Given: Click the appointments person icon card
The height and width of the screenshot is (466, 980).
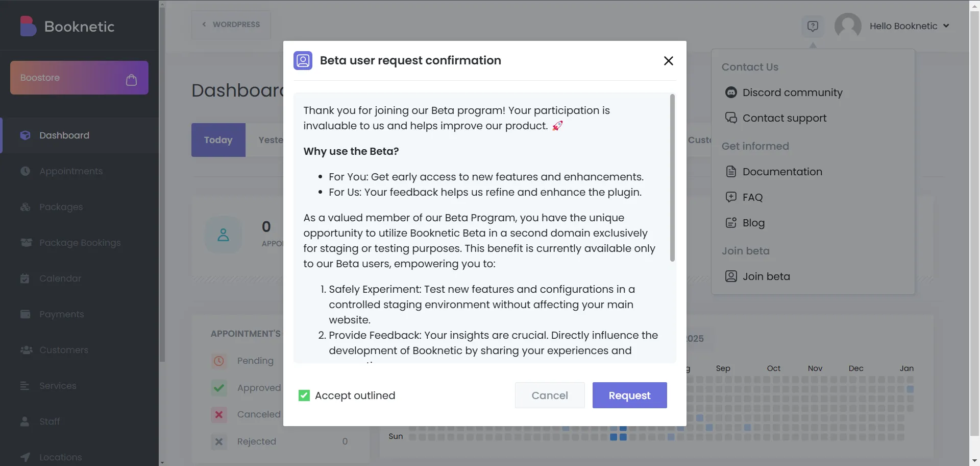Looking at the screenshot, I should tap(224, 235).
